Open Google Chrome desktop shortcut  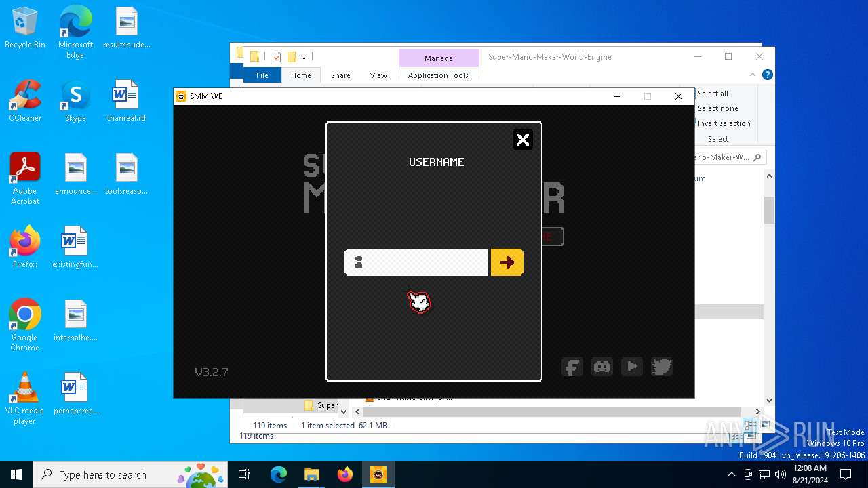click(25, 325)
